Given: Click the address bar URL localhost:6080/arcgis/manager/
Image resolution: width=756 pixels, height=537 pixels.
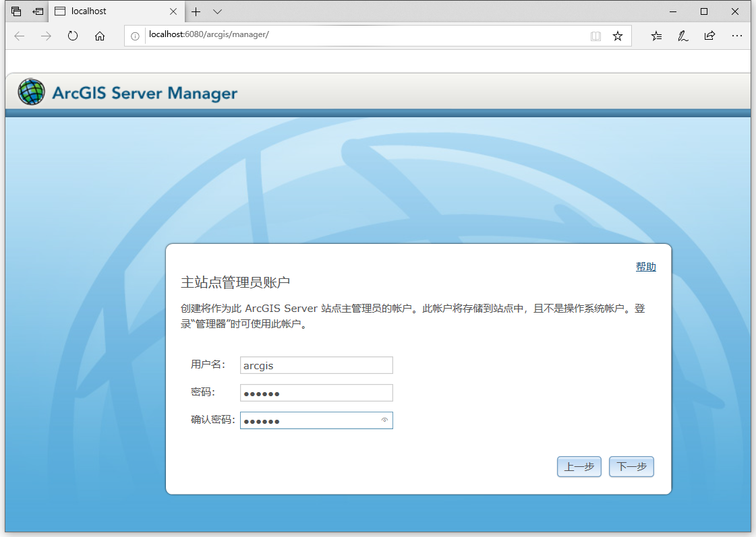Looking at the screenshot, I should (x=209, y=34).
